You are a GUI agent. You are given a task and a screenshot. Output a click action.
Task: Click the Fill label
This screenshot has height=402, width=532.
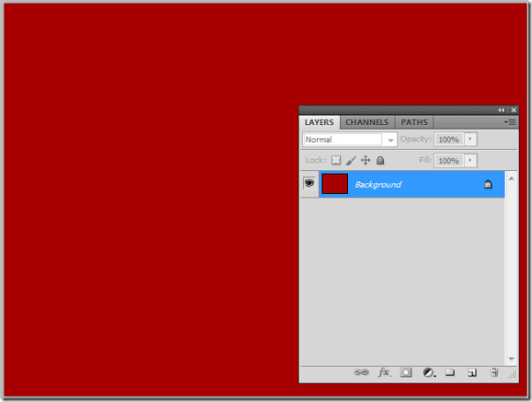(x=425, y=160)
